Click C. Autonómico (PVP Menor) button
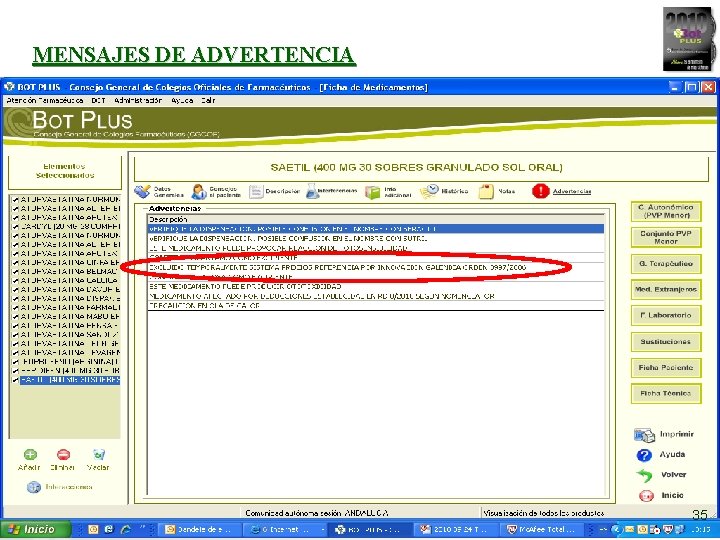720x540 pixels. coord(666,211)
